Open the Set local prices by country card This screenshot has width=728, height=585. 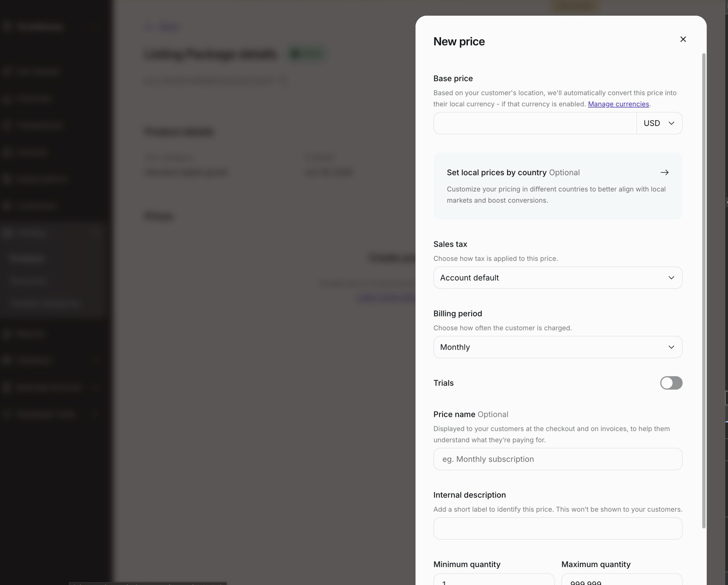click(x=557, y=186)
